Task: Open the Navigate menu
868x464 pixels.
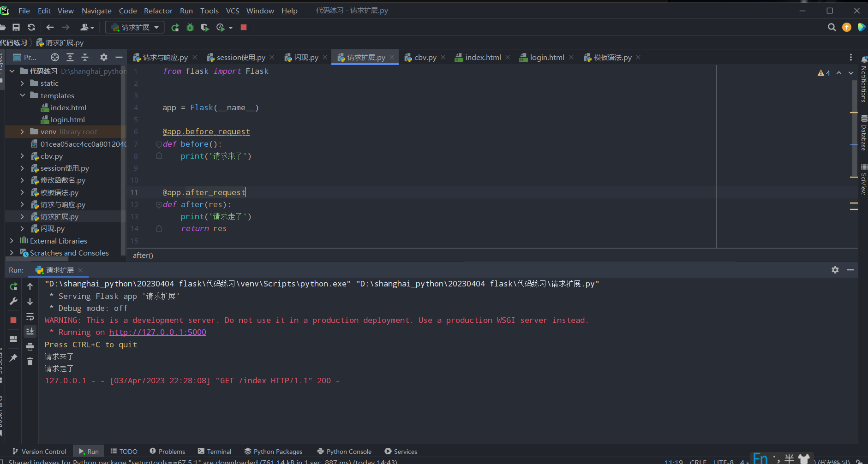Action: point(96,11)
